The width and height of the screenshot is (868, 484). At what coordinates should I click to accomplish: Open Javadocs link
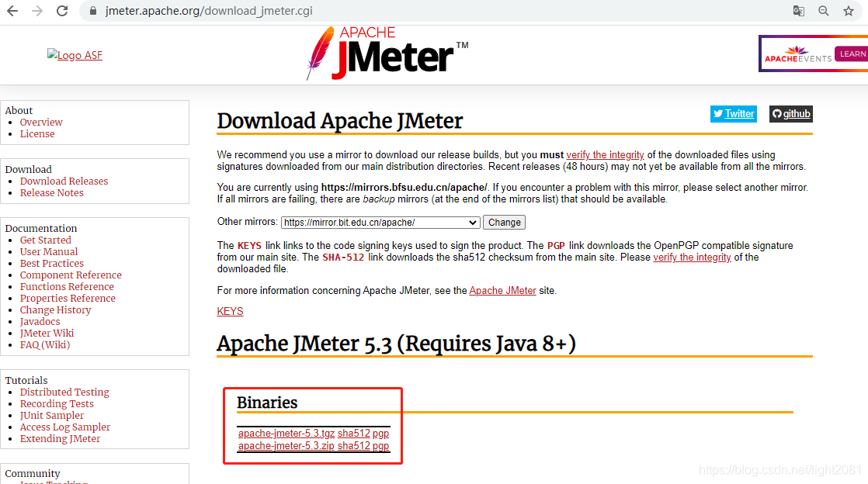pos(40,321)
